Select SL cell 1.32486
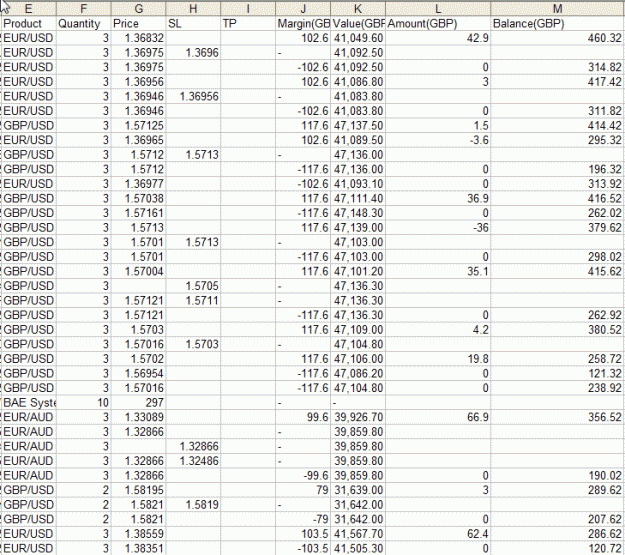Viewport: 625px width, 555px height. (x=193, y=461)
